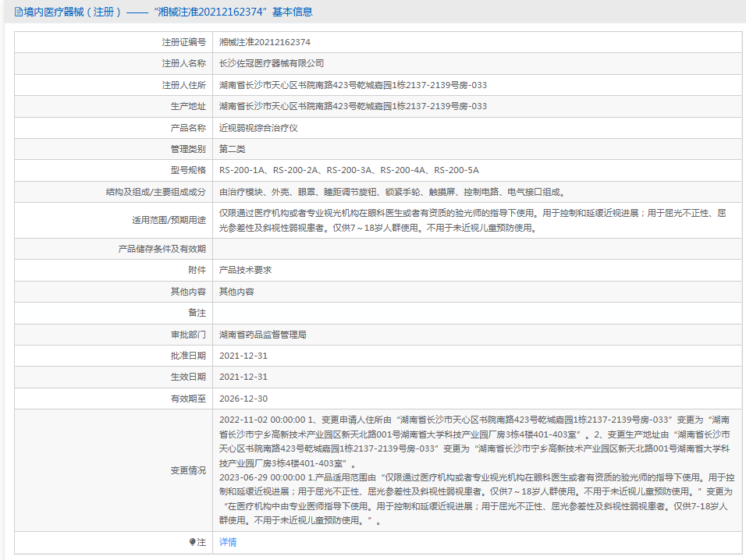Select approval department 湖南省药品监督管理局
The width and height of the screenshot is (746, 560).
tap(263, 335)
